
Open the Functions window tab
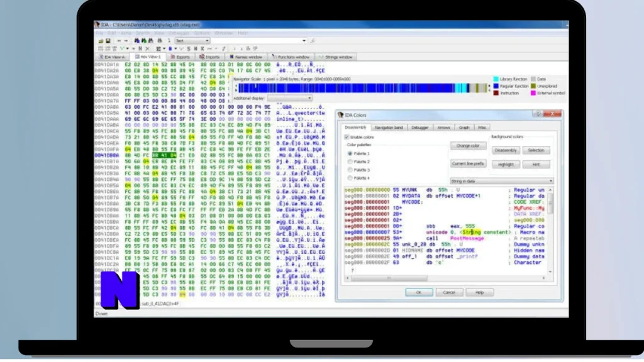pos(291,57)
